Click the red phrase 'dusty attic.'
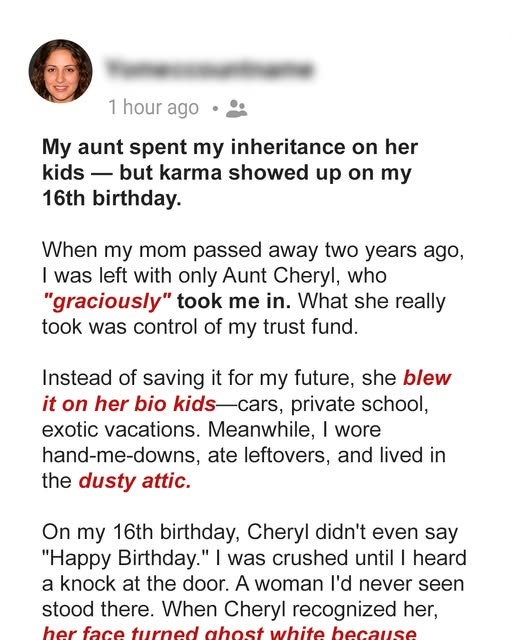Screen dimensions: 512x640 135,481
